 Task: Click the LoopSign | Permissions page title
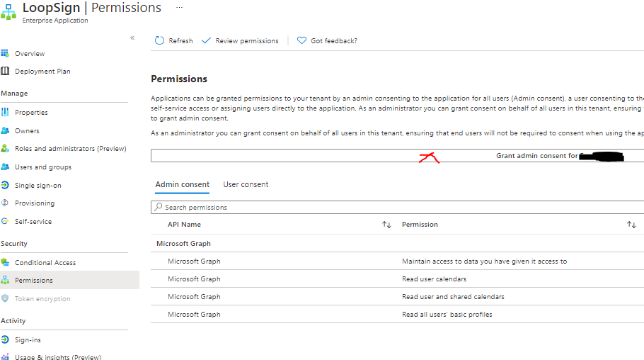coord(91,7)
